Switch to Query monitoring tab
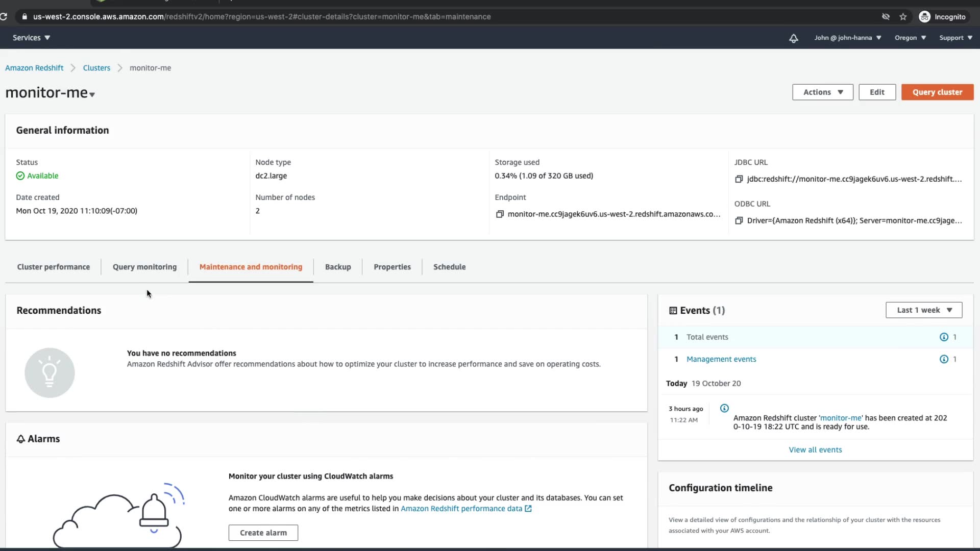The height and width of the screenshot is (551, 980). tap(144, 267)
